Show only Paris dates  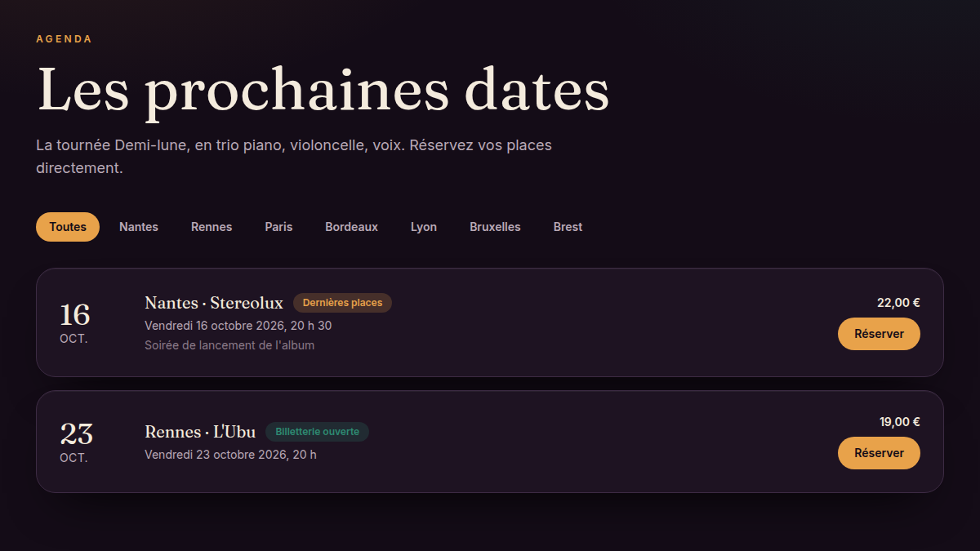coord(278,227)
